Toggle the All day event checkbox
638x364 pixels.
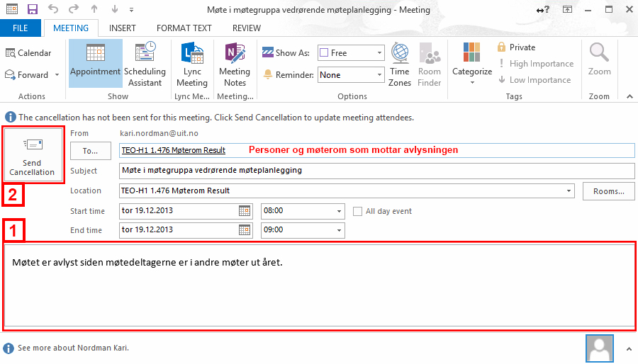tap(358, 211)
